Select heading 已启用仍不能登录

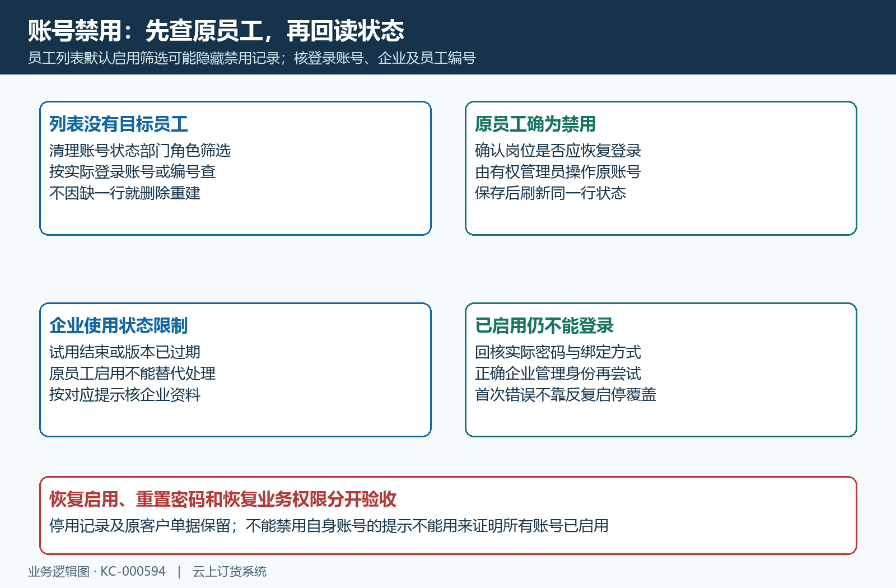click(x=544, y=326)
